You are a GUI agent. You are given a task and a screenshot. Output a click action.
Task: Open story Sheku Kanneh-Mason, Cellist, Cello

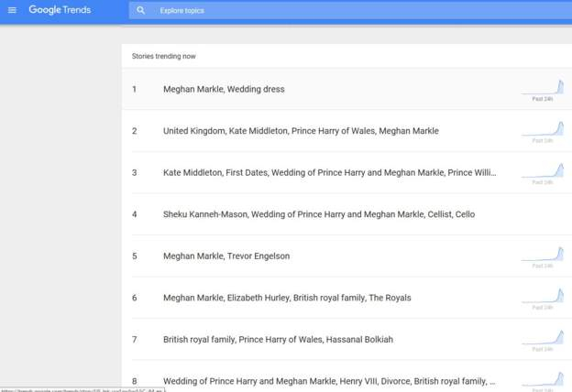click(x=319, y=214)
